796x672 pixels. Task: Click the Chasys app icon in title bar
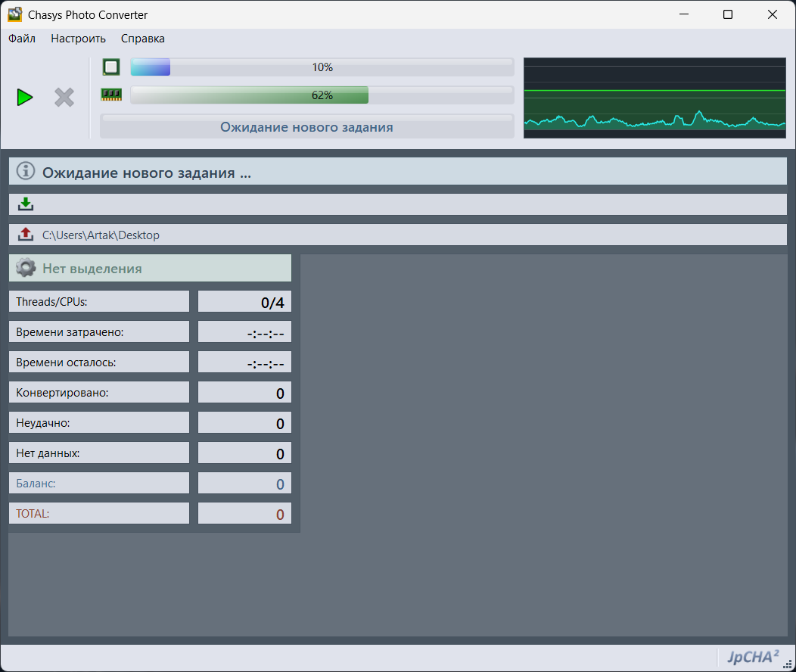[14, 14]
